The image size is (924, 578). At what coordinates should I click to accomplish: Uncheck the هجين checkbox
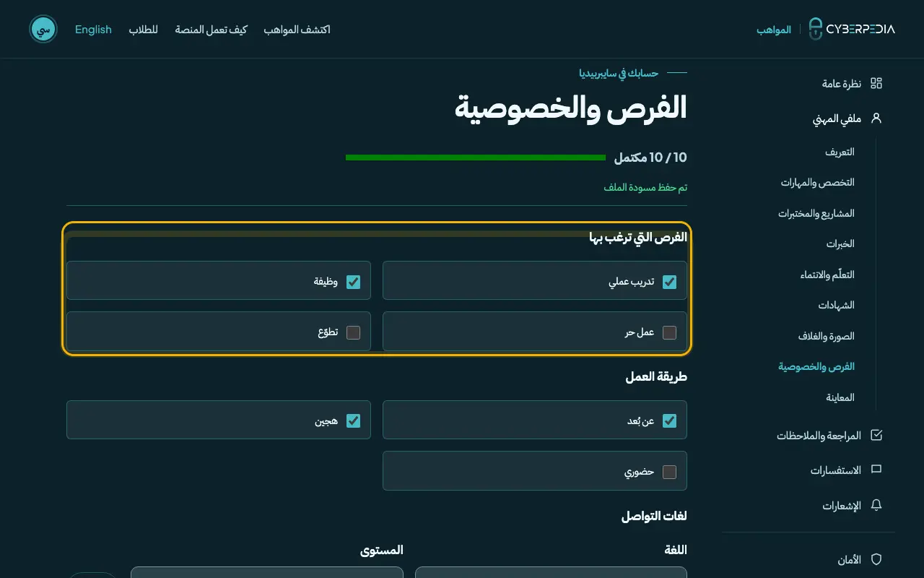point(353,421)
